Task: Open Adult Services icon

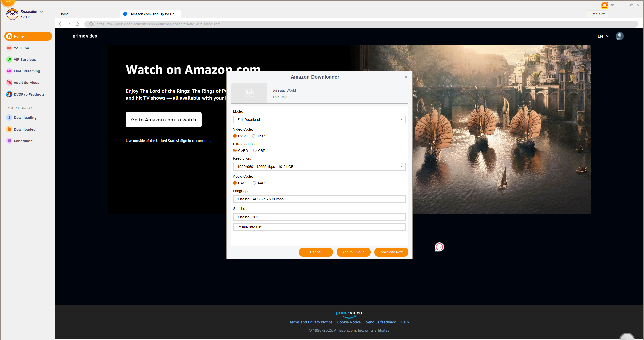Action: (9, 83)
